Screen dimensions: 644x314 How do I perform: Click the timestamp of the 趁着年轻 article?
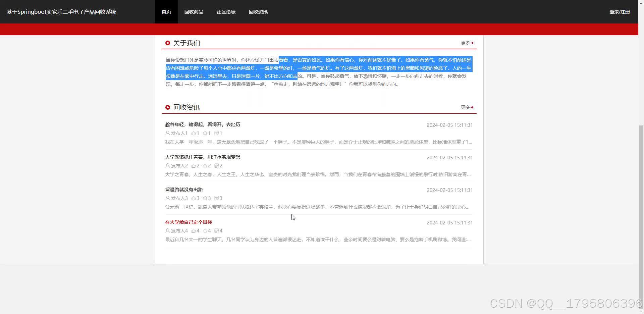(x=449, y=125)
